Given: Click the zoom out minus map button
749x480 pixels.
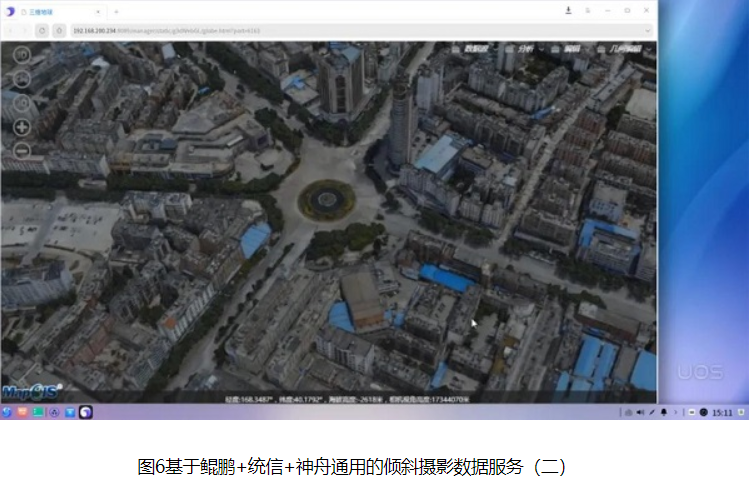Looking at the screenshot, I should coord(21,151).
